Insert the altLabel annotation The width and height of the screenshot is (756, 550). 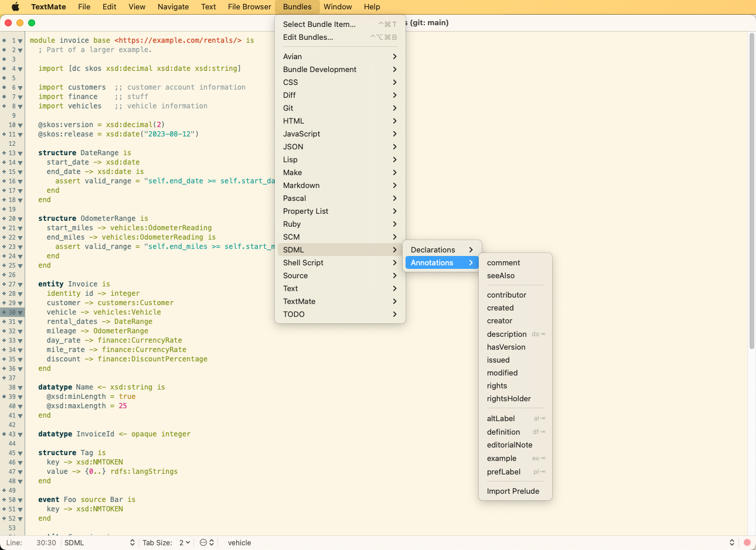coord(515,418)
